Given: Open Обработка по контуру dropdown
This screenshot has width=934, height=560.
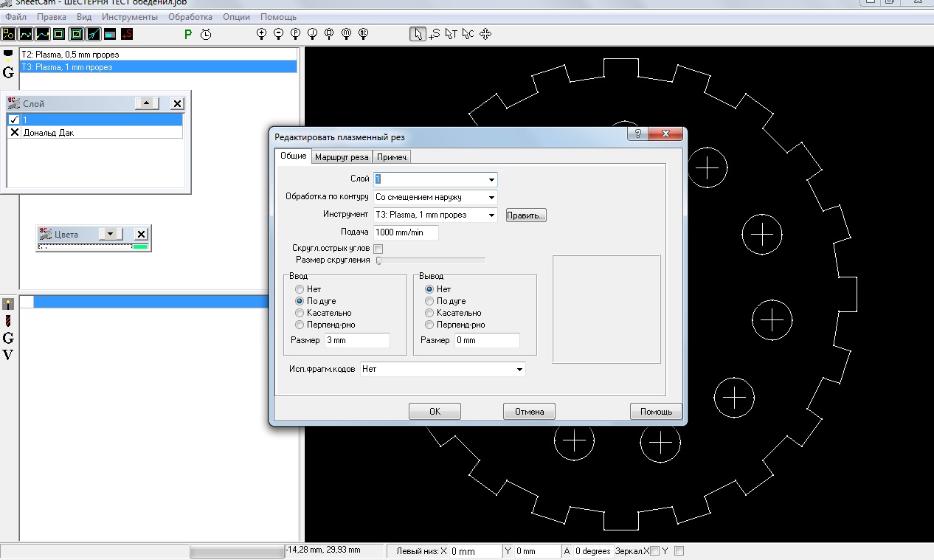Looking at the screenshot, I should coord(491,197).
